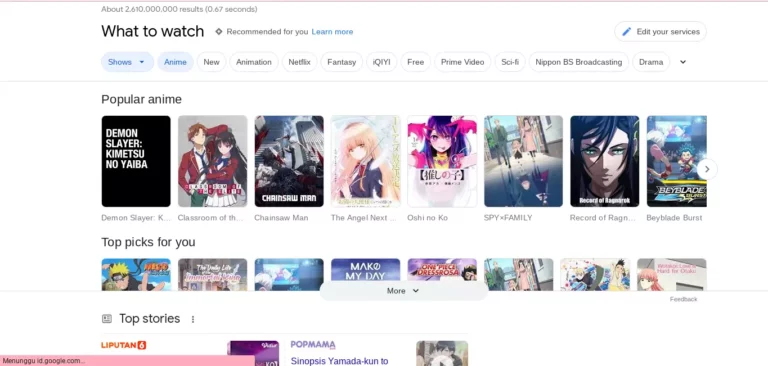Click the 'Chainsaw Man' caption text
768x366 pixels.
point(281,218)
